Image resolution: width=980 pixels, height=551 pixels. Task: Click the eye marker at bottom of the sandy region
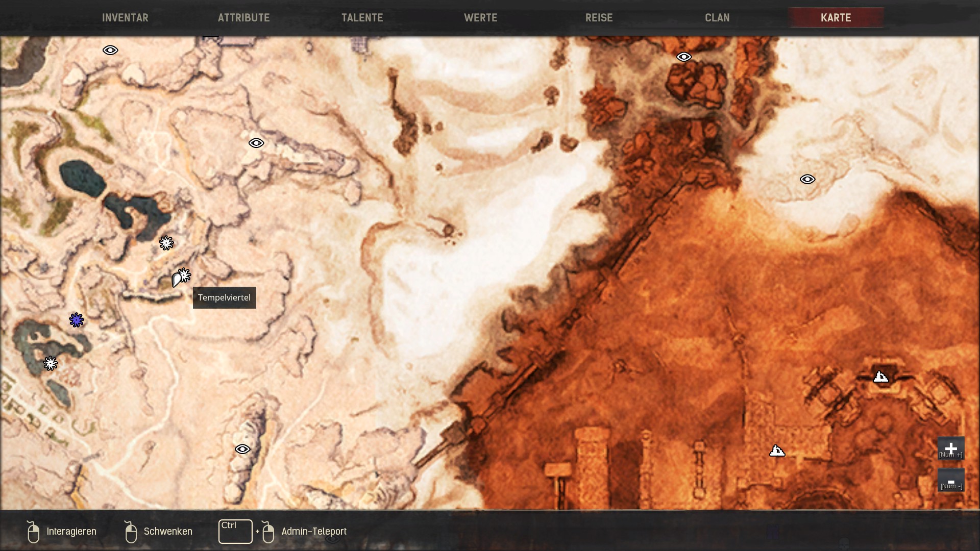click(x=242, y=449)
